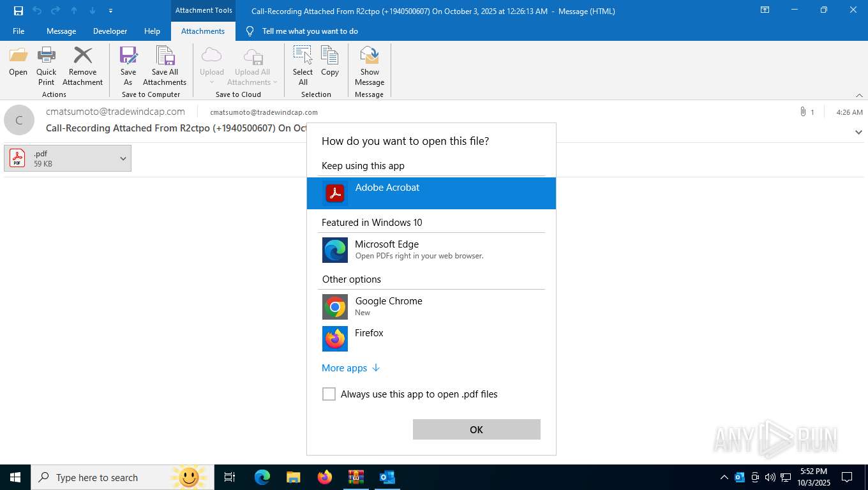Open the .pdf attachment dropdown arrow
Image resolution: width=868 pixels, height=490 pixels.
[x=123, y=158]
